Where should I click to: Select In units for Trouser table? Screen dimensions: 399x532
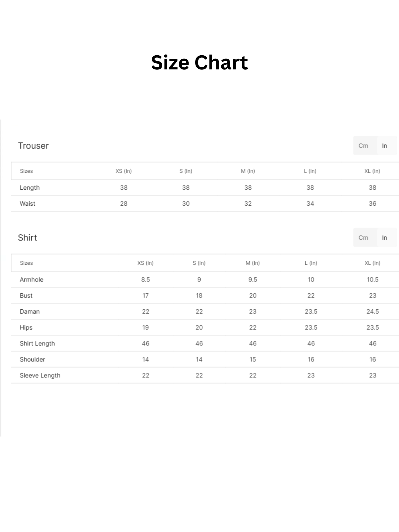[385, 146]
